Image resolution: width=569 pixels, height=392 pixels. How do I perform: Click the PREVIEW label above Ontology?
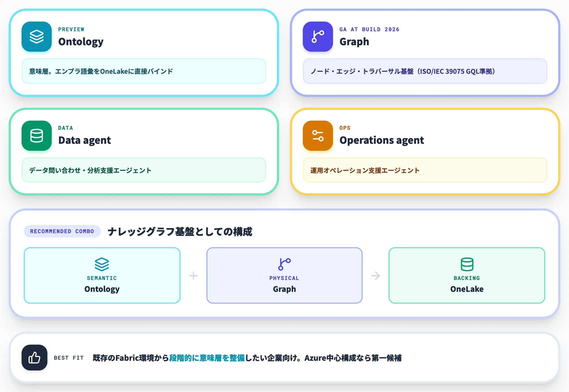71,29
